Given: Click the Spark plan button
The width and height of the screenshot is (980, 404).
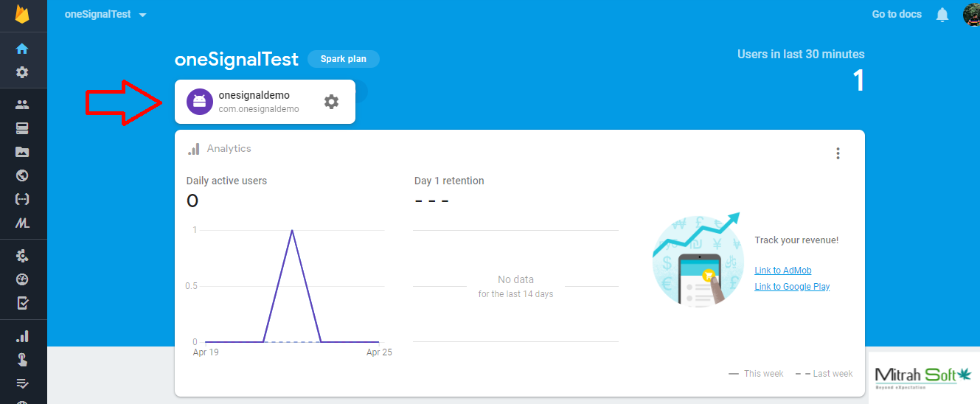Looking at the screenshot, I should (344, 59).
